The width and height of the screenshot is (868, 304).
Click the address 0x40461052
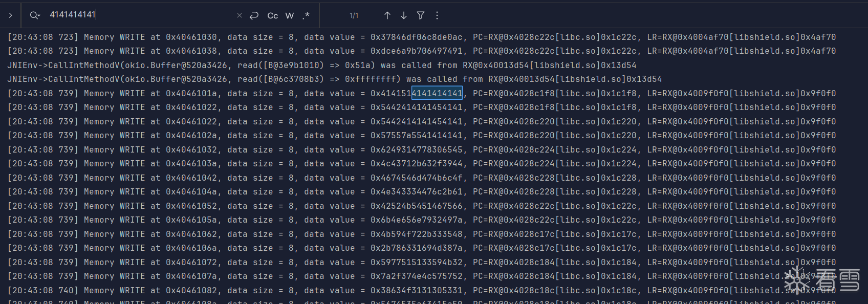tap(191, 206)
